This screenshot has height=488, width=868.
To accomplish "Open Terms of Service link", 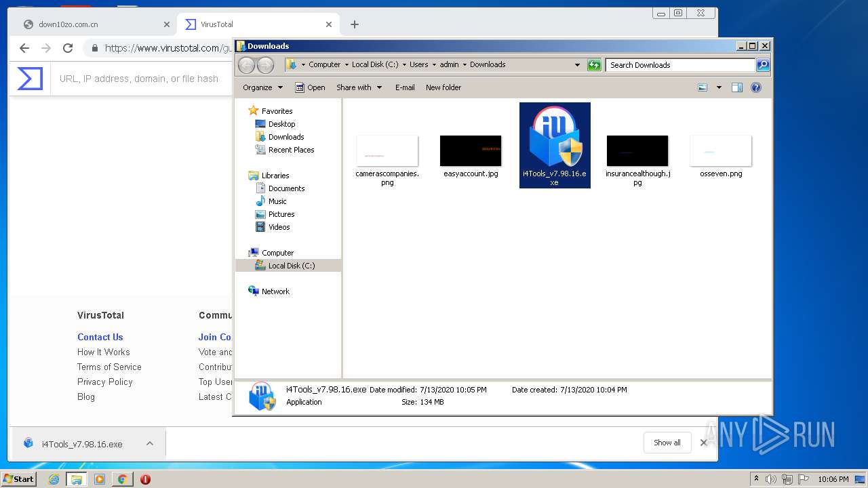I will (109, 367).
